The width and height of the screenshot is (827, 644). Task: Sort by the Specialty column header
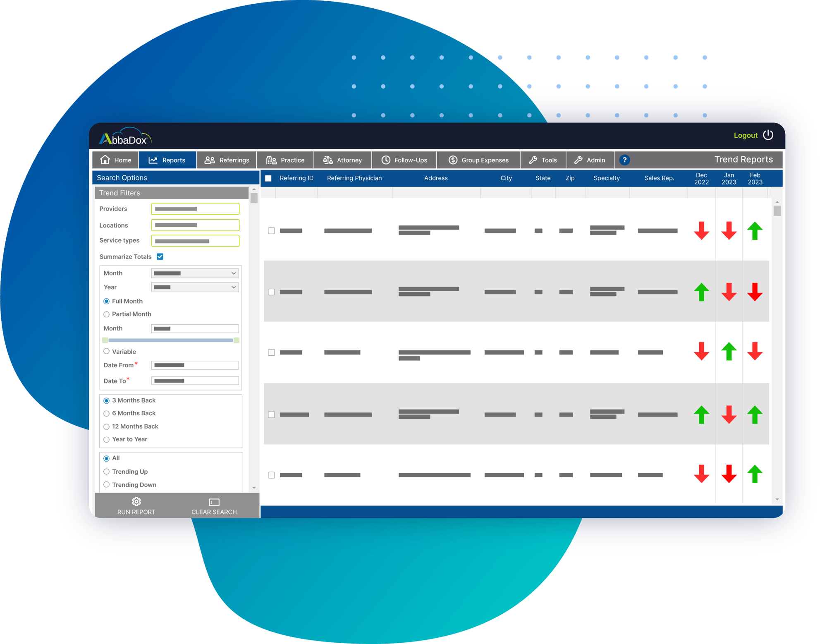pyautogui.click(x=606, y=178)
